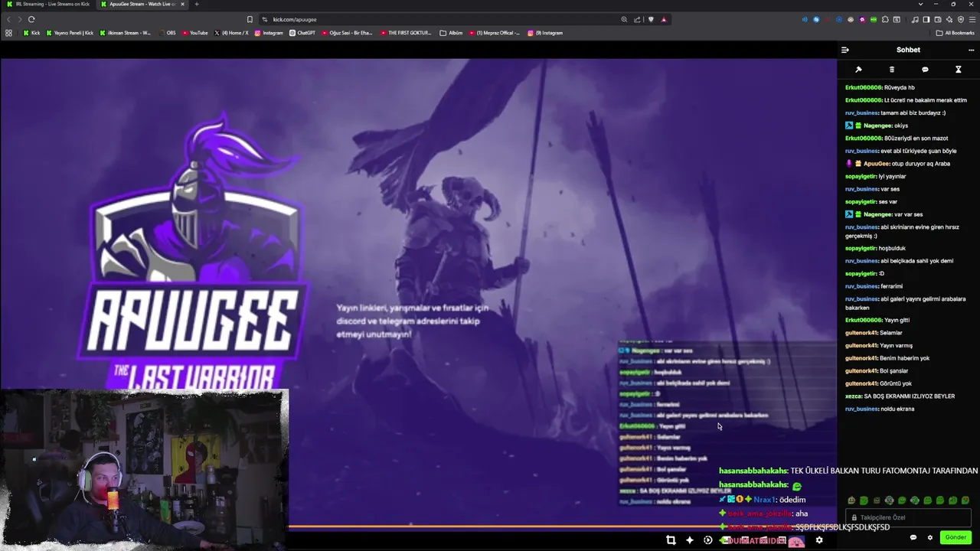Open site info icon left of URL
Screen dimensions: 980x551
[264, 19]
